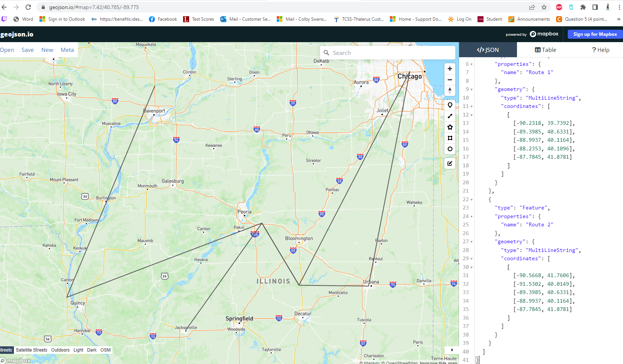Open the Open menu
Image resolution: width=623 pixels, height=364 pixels.
point(7,50)
